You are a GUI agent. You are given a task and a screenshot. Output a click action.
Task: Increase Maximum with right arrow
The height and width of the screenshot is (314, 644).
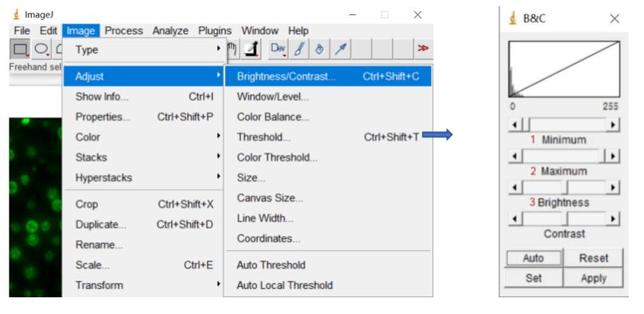[x=613, y=156]
